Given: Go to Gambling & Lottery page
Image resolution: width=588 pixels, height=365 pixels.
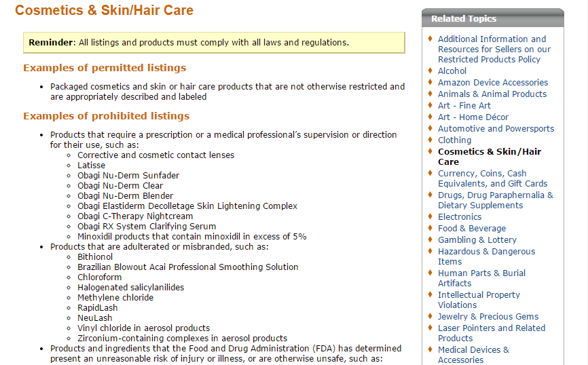Looking at the screenshot, I should coord(477,240).
